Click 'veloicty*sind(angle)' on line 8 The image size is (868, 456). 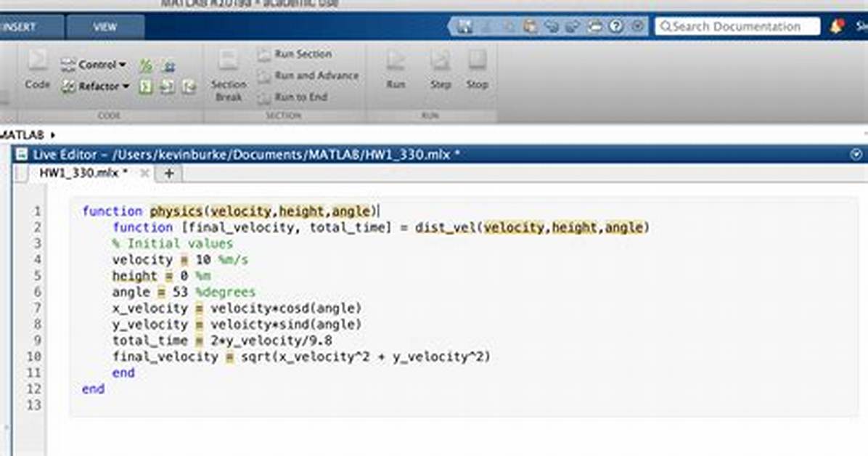(x=286, y=324)
